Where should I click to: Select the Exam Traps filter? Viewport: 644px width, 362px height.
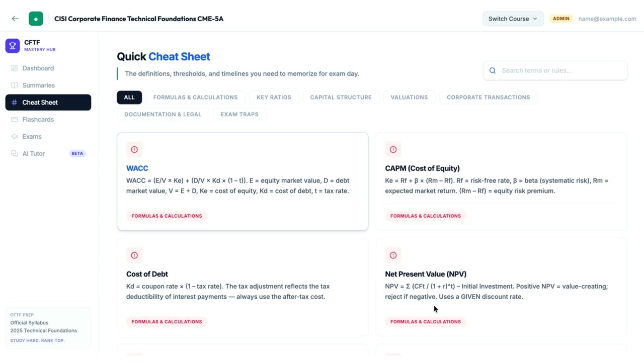[239, 115]
